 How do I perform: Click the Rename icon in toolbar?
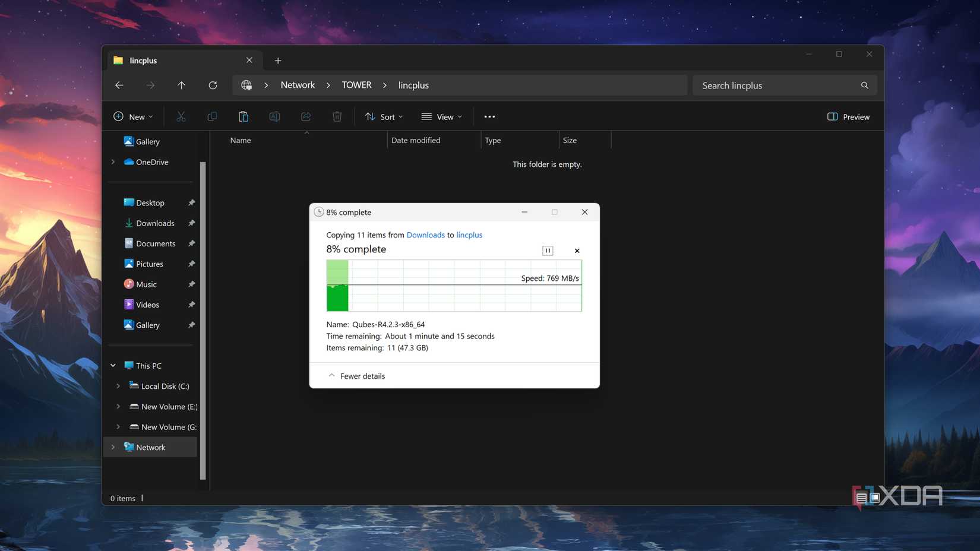point(274,117)
